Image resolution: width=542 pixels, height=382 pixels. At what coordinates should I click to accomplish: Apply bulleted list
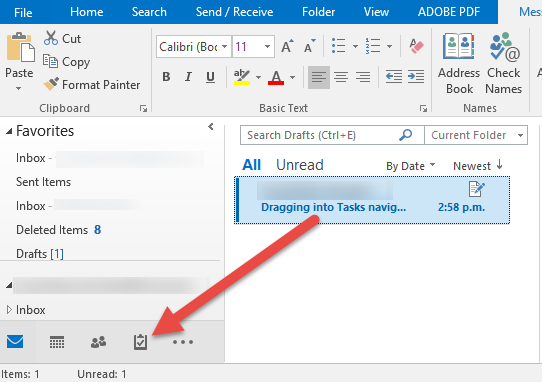[x=338, y=46]
